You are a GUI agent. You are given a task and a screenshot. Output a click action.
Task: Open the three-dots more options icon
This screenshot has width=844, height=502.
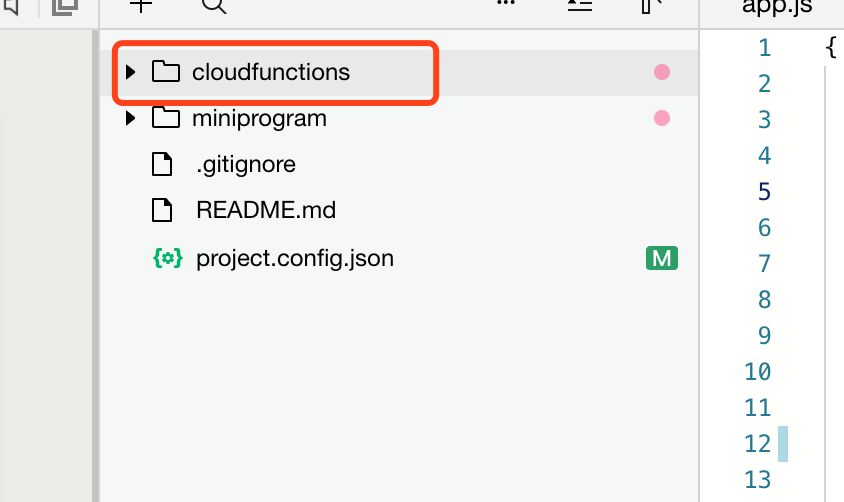click(x=505, y=3)
